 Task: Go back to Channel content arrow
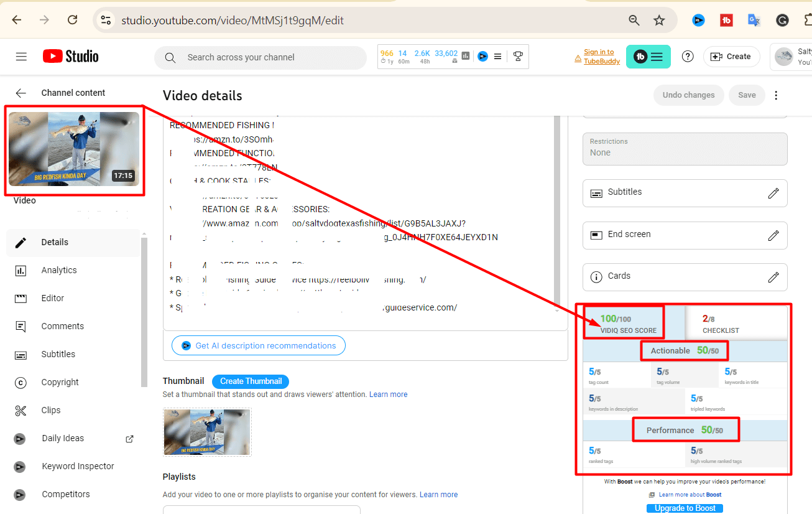(21, 93)
